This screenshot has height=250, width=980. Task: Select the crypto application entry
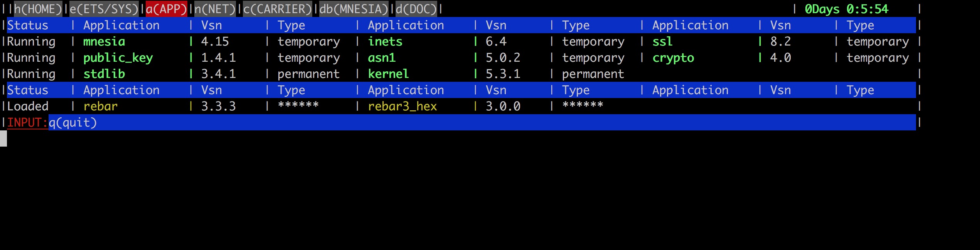[673, 57]
